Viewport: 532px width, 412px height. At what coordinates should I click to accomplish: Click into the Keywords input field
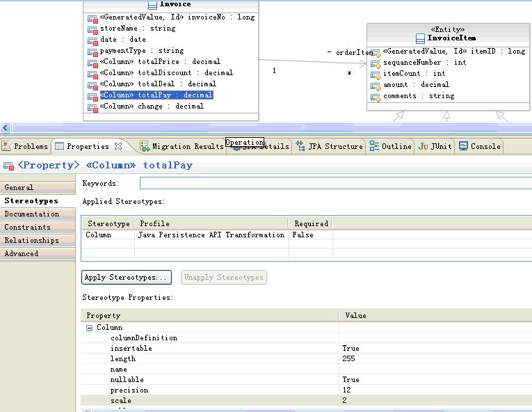pos(336,184)
